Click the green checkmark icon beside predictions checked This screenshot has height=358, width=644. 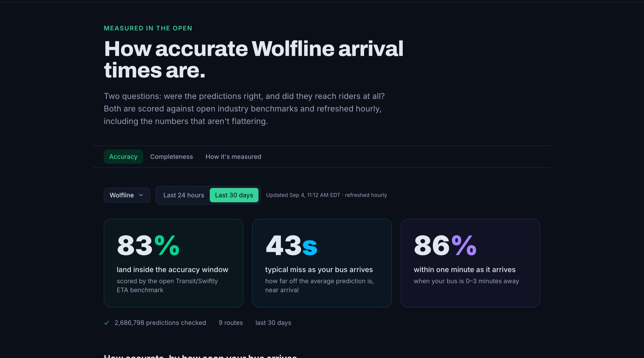tap(107, 323)
